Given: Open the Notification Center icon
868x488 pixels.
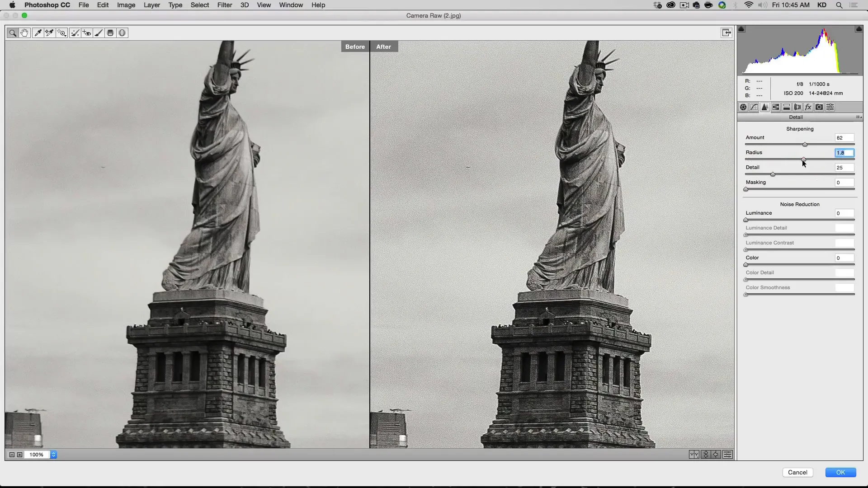Looking at the screenshot, I should (x=854, y=5).
